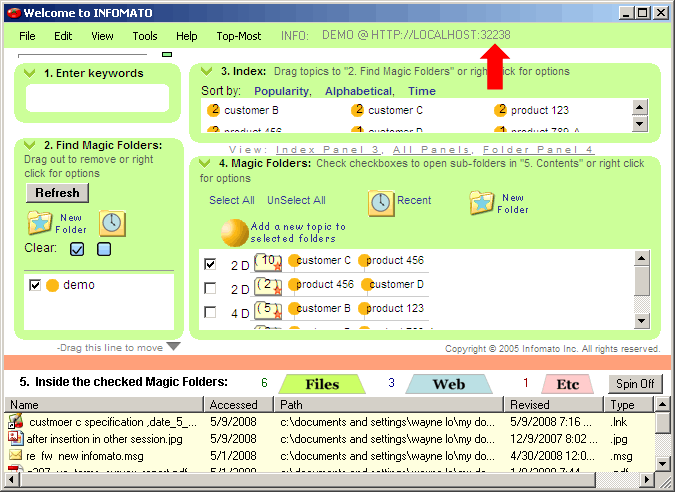Click the folder icon showing count 2

[x=268, y=286]
